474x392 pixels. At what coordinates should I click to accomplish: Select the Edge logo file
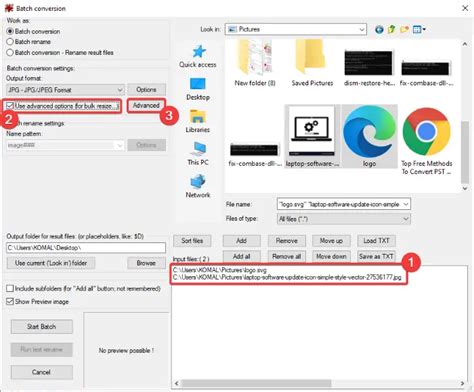370,137
